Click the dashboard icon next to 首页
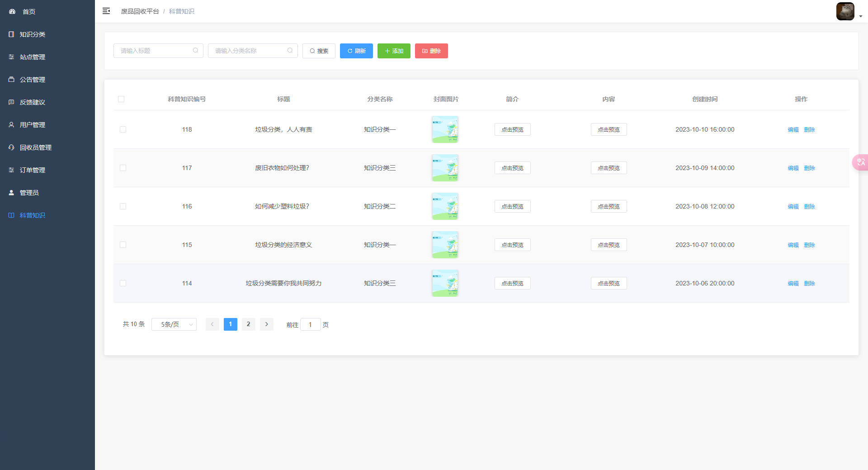 tap(12, 12)
